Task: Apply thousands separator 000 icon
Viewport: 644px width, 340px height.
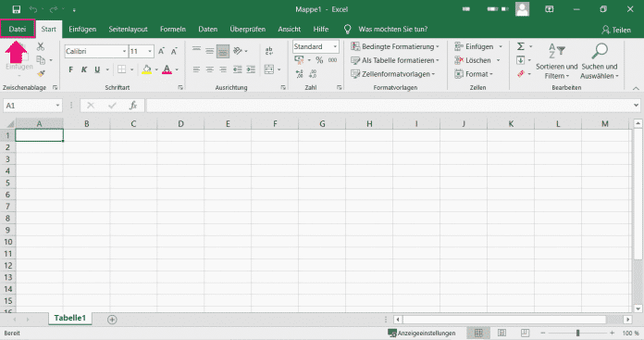Action: [x=332, y=60]
